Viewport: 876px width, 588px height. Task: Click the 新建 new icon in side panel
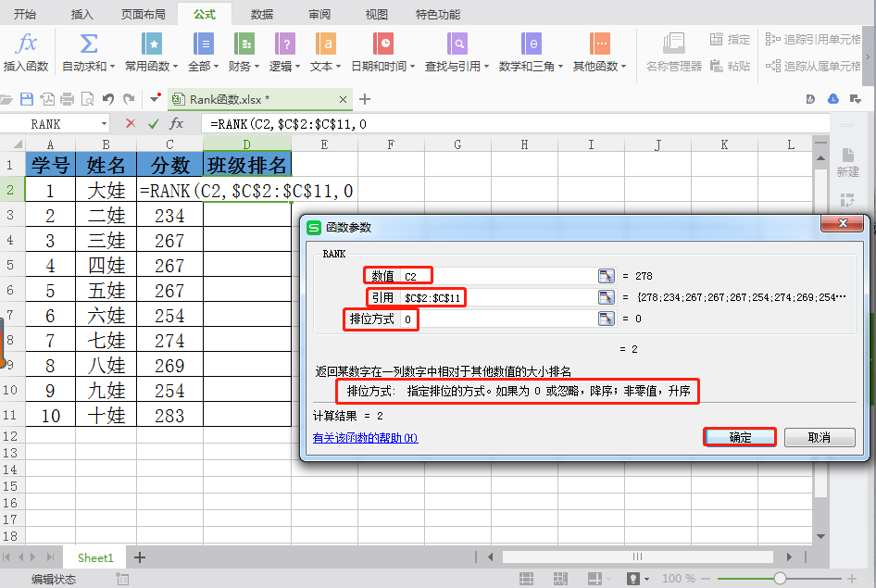coord(847,162)
